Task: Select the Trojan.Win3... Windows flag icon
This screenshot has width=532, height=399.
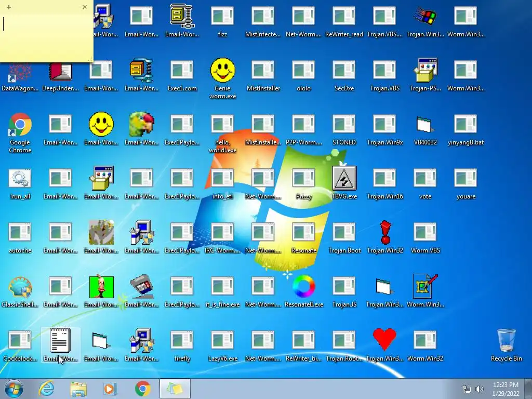Action: click(425, 16)
